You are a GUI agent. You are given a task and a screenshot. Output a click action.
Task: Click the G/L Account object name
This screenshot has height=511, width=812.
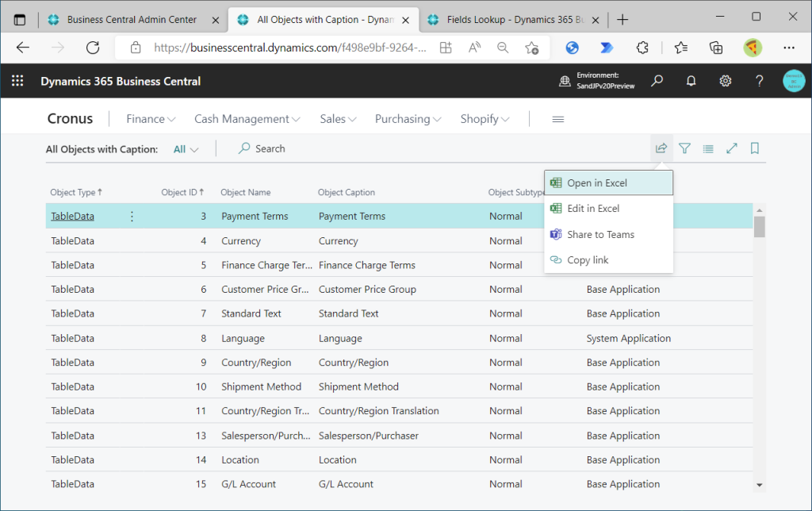[248, 484]
